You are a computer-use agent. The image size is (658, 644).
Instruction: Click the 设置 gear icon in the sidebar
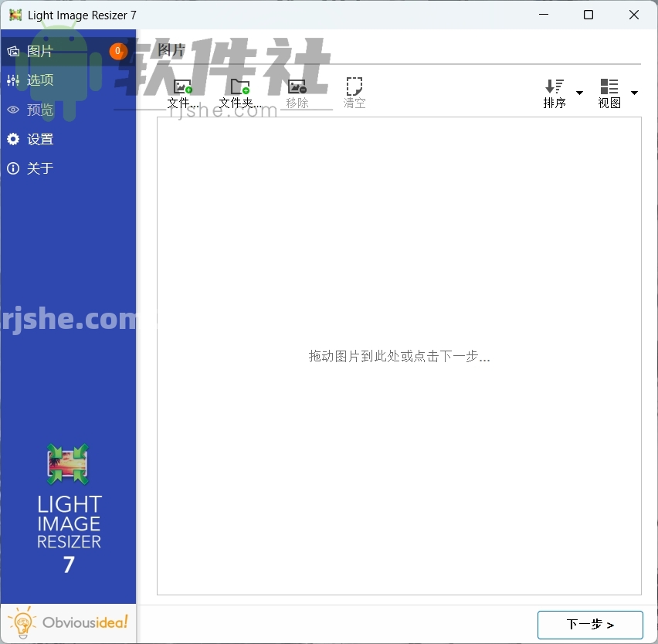point(12,139)
